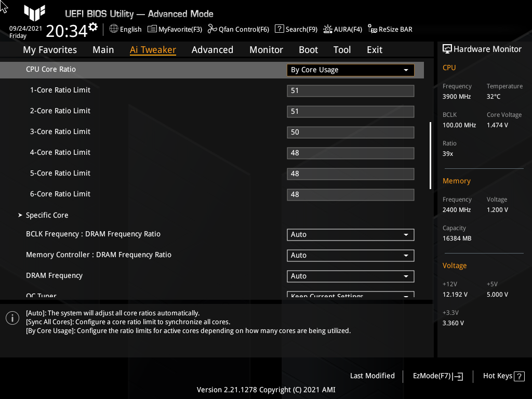Click the Memory section heading
This screenshot has width=532, height=399.
pyautogui.click(x=456, y=181)
